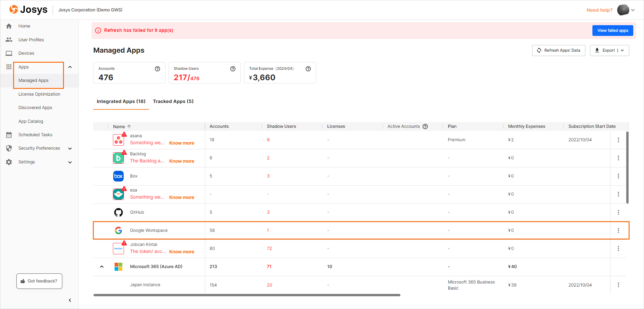Image resolution: width=644 pixels, height=309 pixels.
Task: Click the Shadow Users column header
Action: [281, 126]
